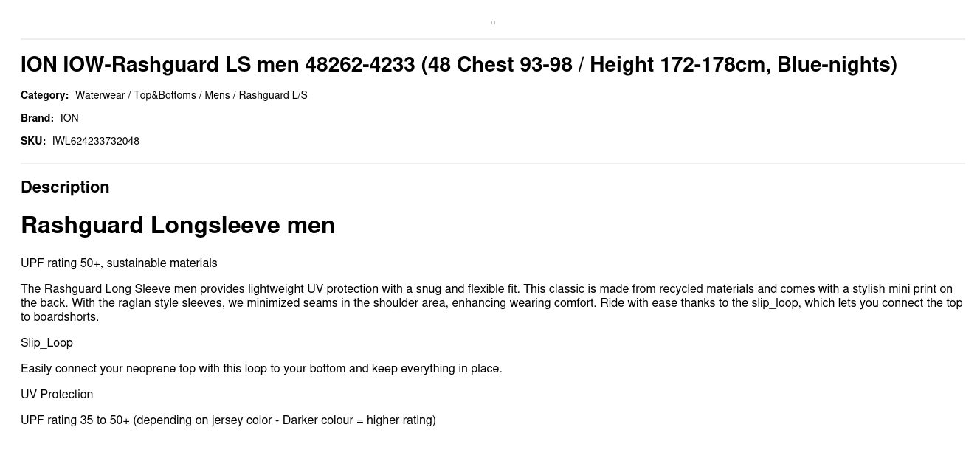Click the divider line above Description
This screenshot has height=461, width=980.
pyautogui.click(x=493, y=164)
